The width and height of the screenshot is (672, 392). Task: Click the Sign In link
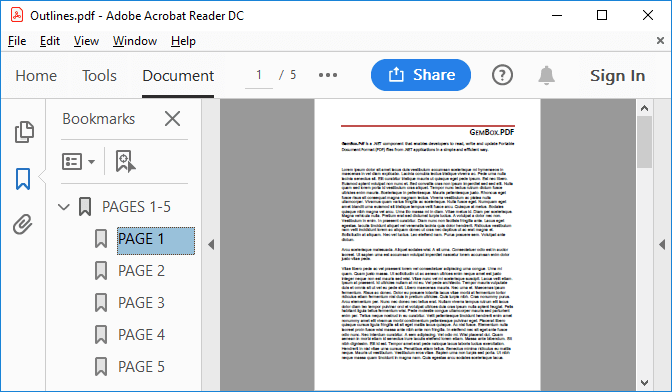tap(617, 76)
